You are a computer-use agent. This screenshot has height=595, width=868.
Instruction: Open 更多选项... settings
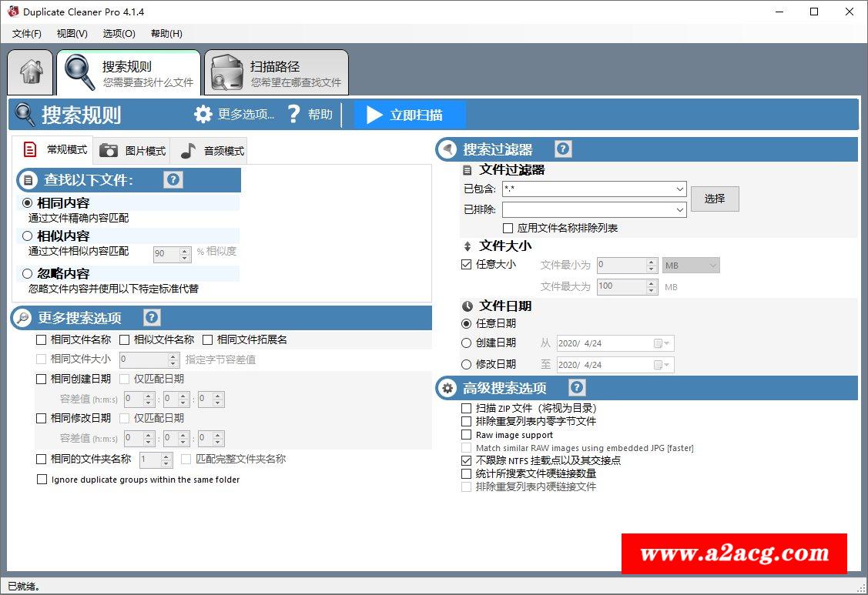[234, 115]
